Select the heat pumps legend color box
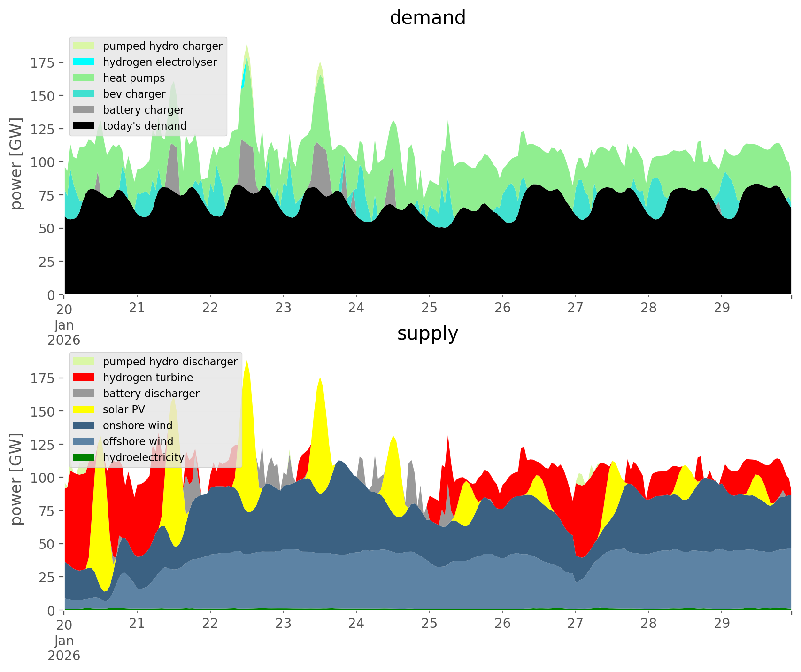Image resolution: width=801 pixels, height=672 pixels. (84, 78)
